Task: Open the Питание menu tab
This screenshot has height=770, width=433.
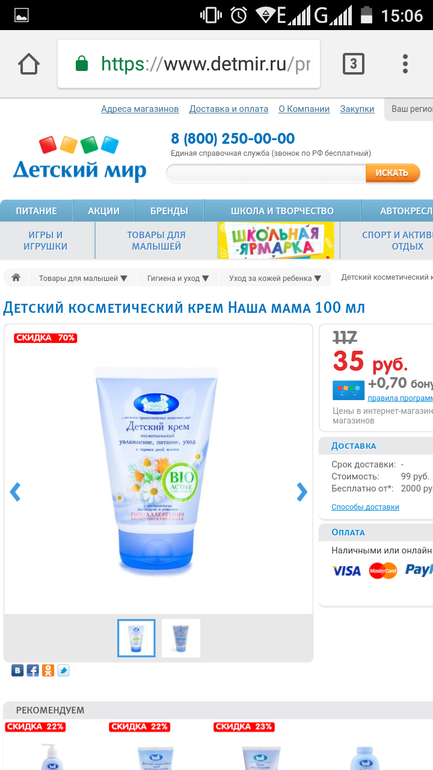Action: coord(36,211)
